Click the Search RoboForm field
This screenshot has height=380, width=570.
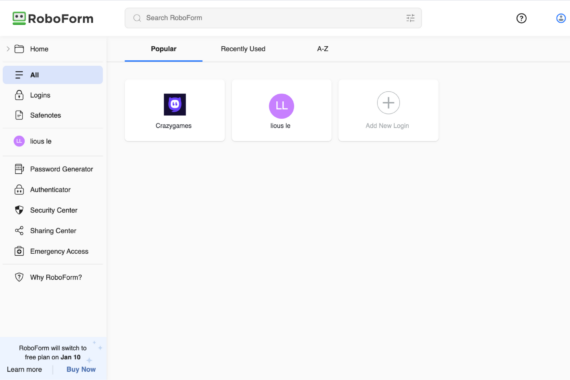[273, 18]
